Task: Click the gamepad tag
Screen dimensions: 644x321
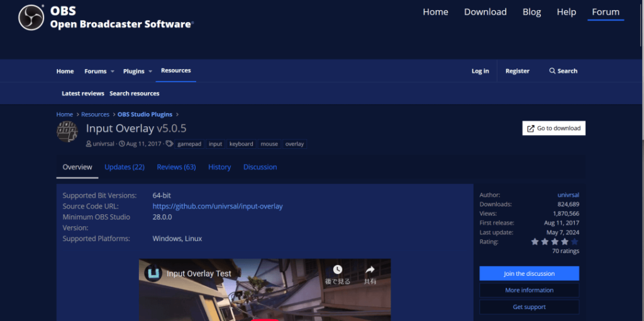Action: click(189, 144)
